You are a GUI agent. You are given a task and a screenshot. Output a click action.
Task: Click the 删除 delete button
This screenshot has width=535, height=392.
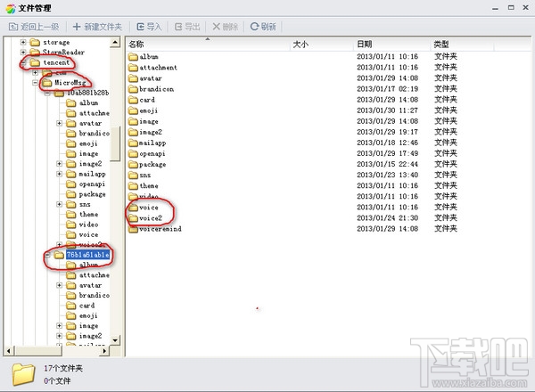click(x=226, y=27)
